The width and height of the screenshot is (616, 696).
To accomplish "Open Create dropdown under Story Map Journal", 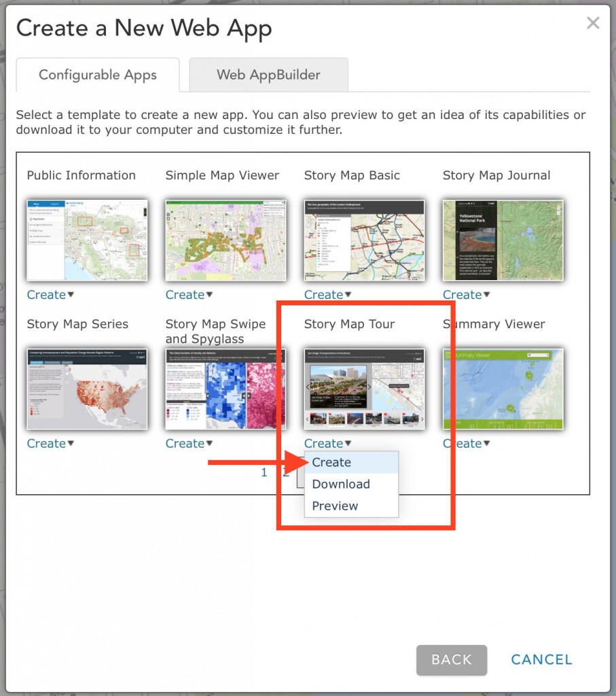I will pyautogui.click(x=466, y=295).
